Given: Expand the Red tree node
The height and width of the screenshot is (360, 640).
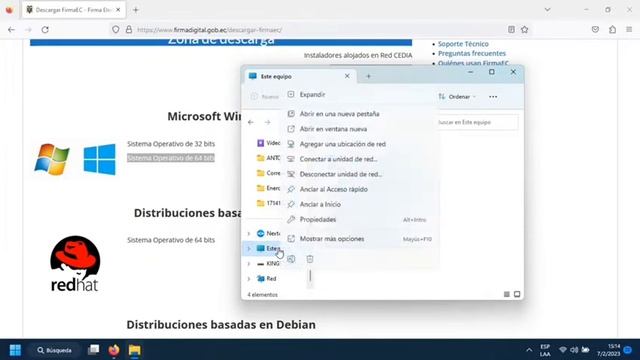Looking at the screenshot, I should (x=249, y=279).
